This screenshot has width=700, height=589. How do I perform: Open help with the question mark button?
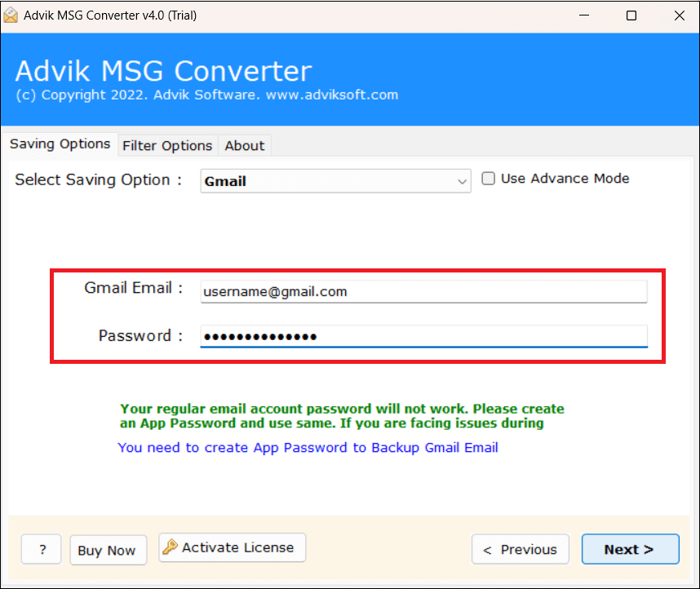coord(41,549)
